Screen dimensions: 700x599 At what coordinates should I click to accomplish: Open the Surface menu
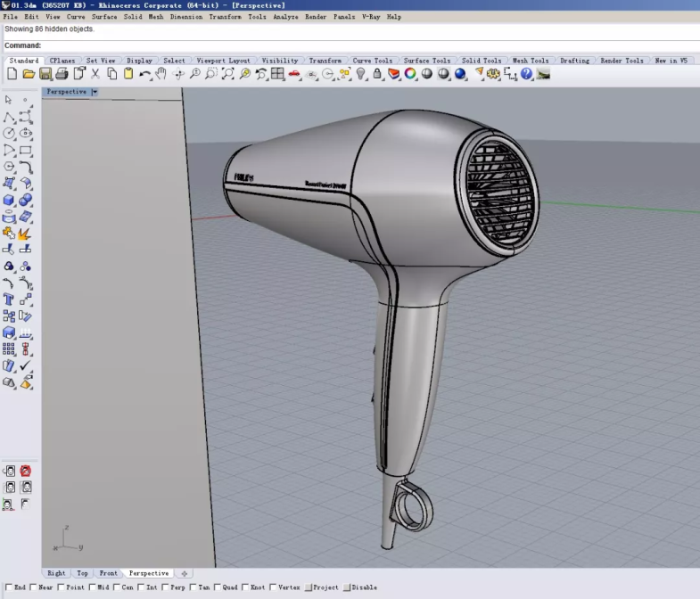(x=104, y=17)
